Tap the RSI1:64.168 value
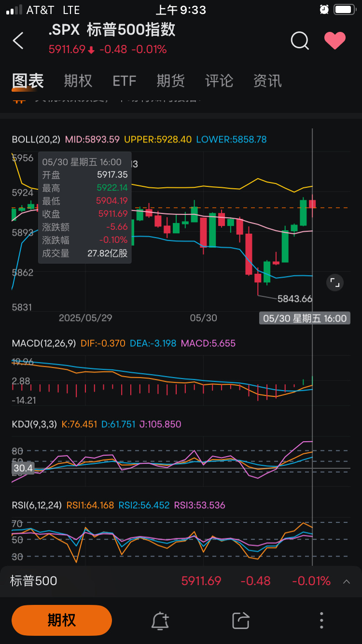Viewport: 362px width, 644px height. [x=90, y=505]
